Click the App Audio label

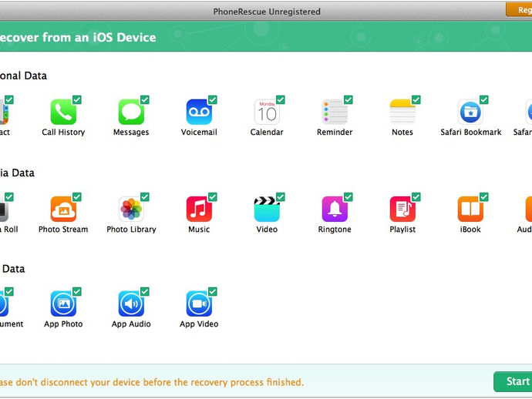(131, 324)
